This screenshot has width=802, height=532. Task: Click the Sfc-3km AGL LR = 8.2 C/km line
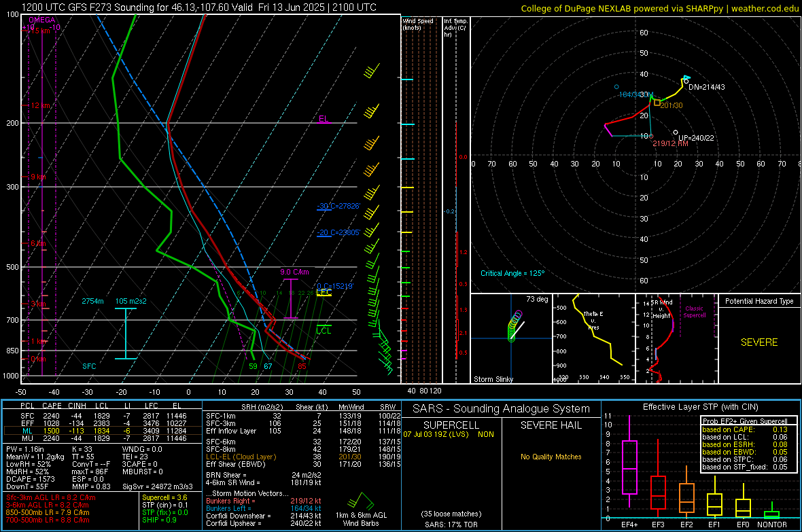pyautogui.click(x=51, y=497)
